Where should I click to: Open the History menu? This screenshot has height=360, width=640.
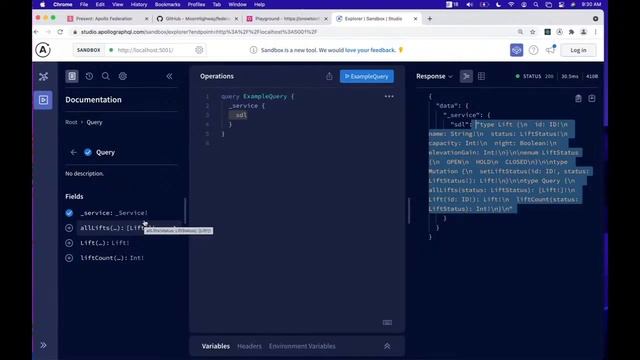coord(139,4)
